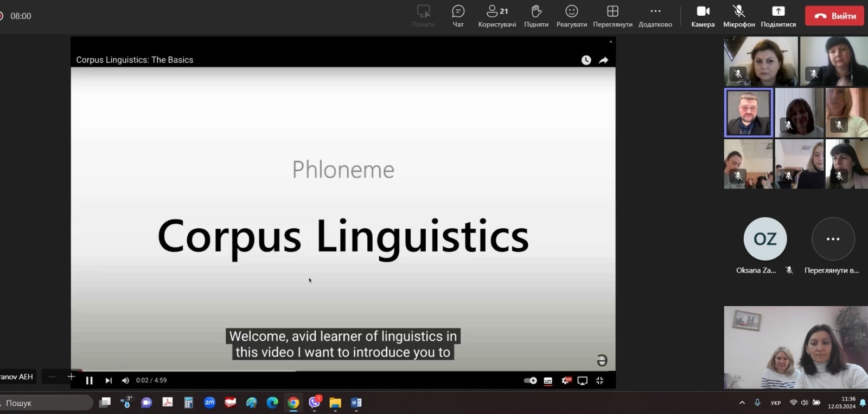The image size is (868, 414).
Task: Toggle the Мікрофон microphone mute
Action: [738, 15]
